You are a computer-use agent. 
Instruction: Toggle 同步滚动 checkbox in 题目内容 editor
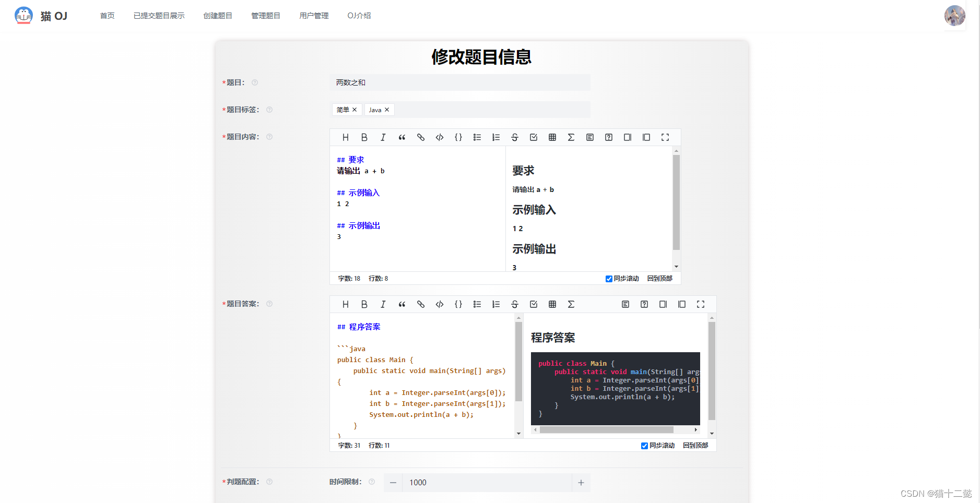(609, 279)
